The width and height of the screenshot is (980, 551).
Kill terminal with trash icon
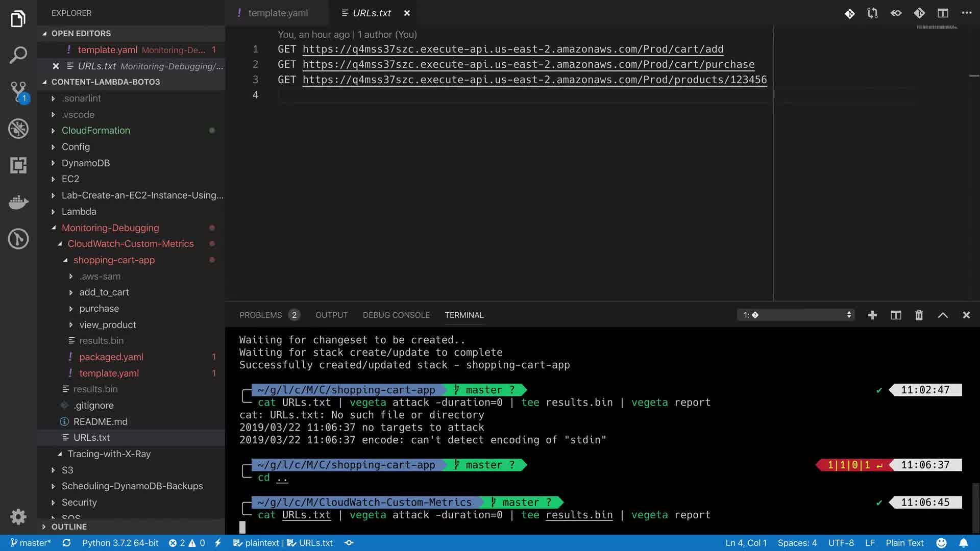tap(919, 315)
